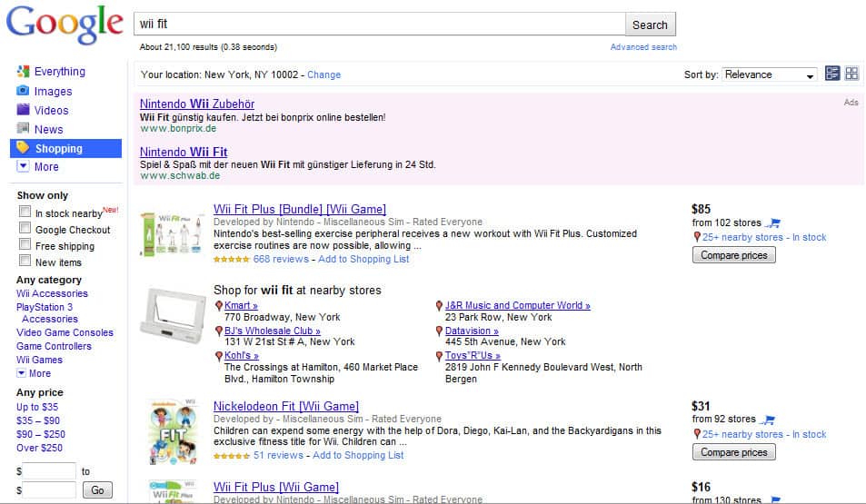This screenshot has height=504, width=866.
Task: Click the Search button
Action: tap(650, 25)
